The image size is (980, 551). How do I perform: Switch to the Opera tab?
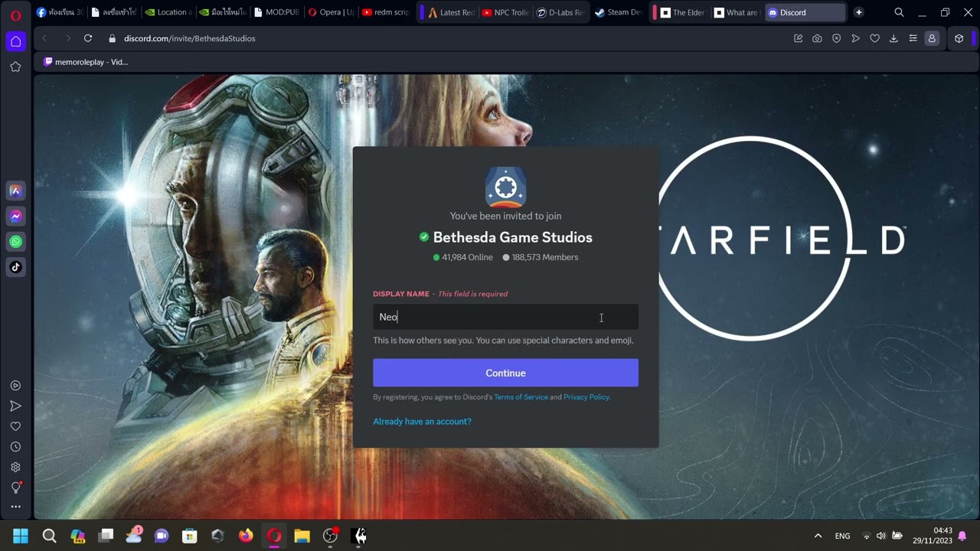click(x=331, y=12)
